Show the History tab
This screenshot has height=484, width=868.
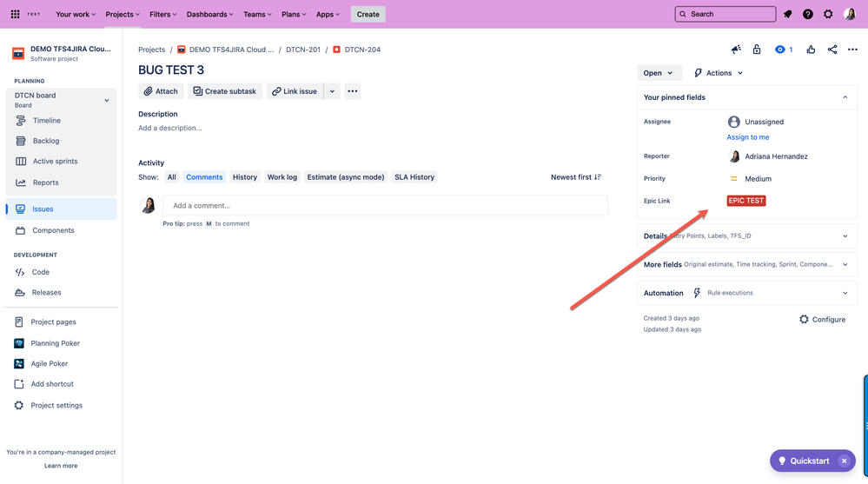pos(245,177)
